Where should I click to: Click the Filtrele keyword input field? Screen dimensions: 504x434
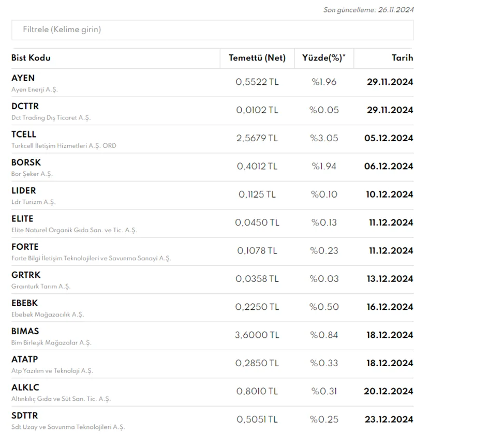tap(212, 30)
